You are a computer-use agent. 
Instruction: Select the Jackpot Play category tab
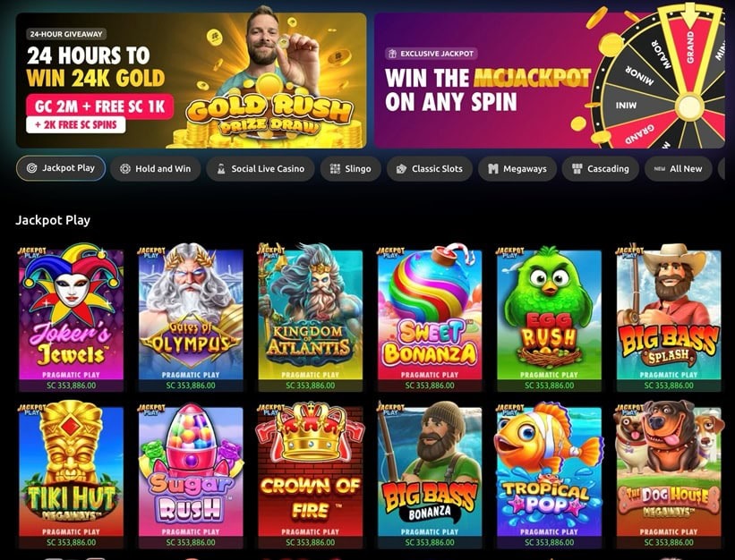click(61, 168)
